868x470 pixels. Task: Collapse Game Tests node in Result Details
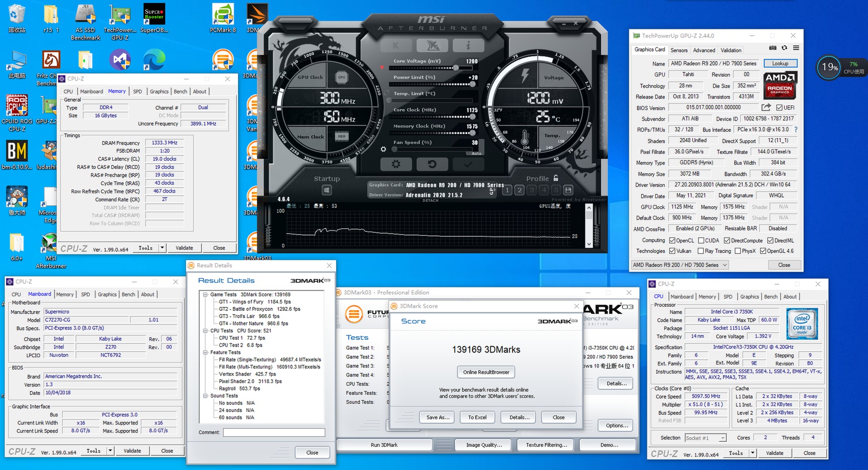(205, 294)
